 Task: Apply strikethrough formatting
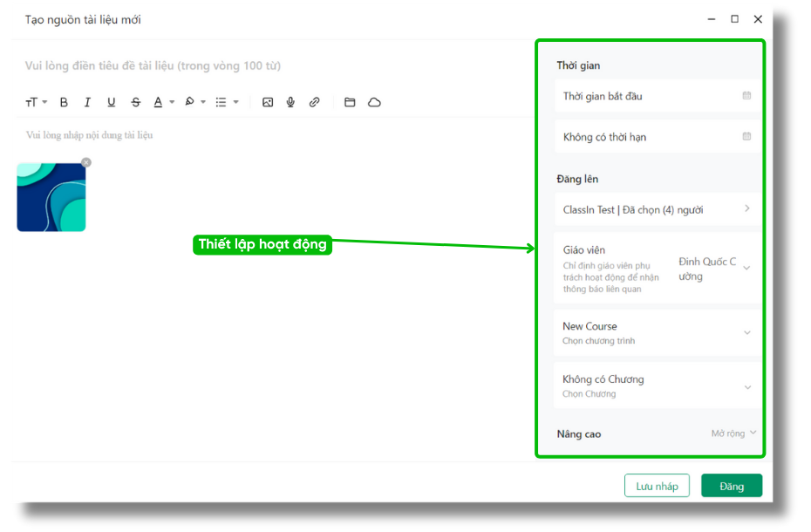pos(135,103)
